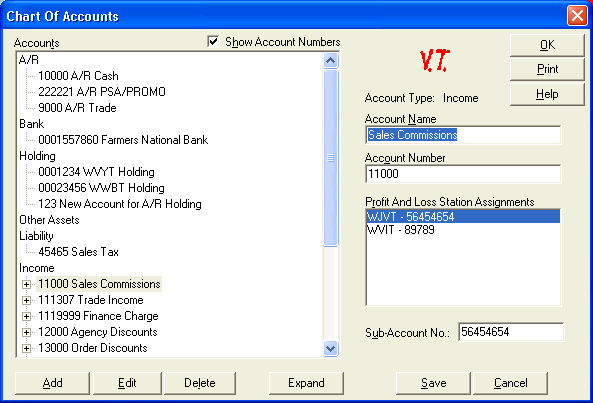Image resolution: width=593 pixels, height=403 pixels.
Task: Select 0001557860 Farmers National Bank account
Action: [x=123, y=140]
